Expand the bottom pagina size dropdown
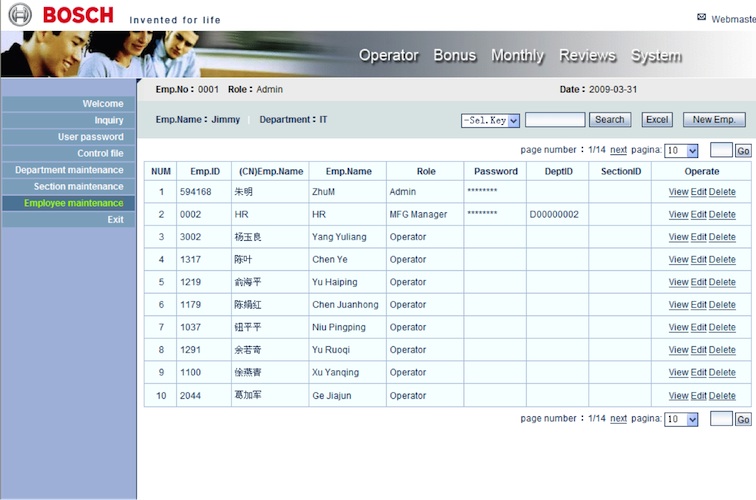This screenshot has height=500, width=756. [681, 420]
